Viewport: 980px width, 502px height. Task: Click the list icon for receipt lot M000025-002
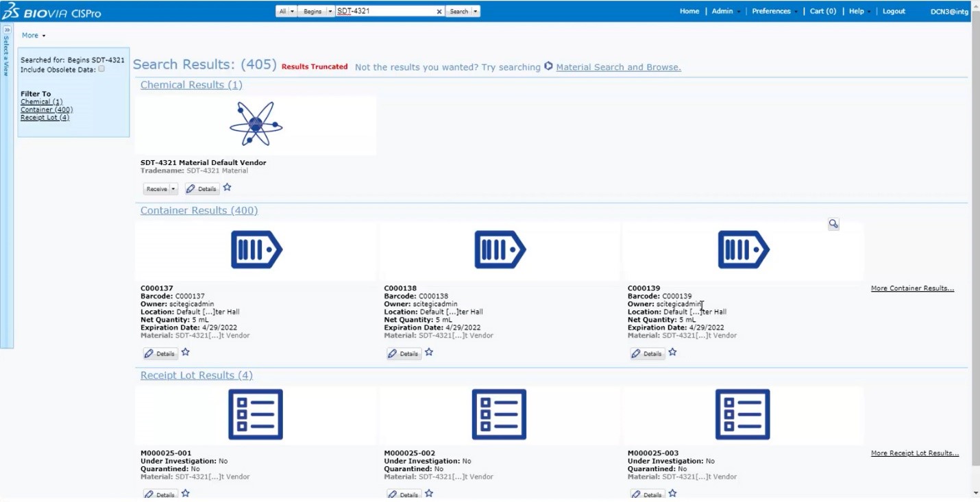[499, 414]
